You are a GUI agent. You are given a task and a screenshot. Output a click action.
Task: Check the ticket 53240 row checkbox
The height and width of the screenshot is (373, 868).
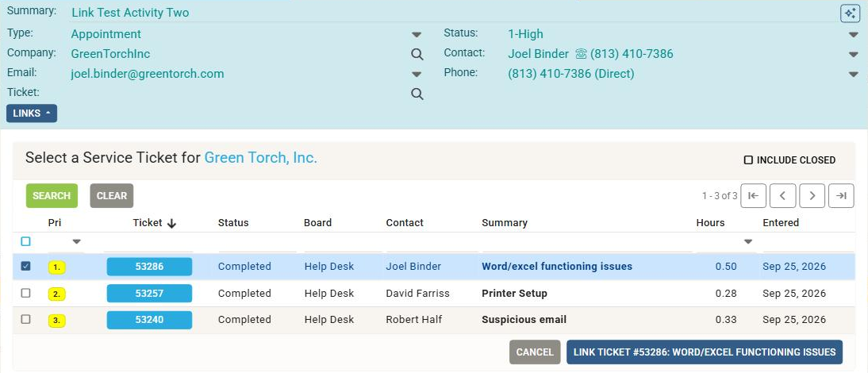25,319
